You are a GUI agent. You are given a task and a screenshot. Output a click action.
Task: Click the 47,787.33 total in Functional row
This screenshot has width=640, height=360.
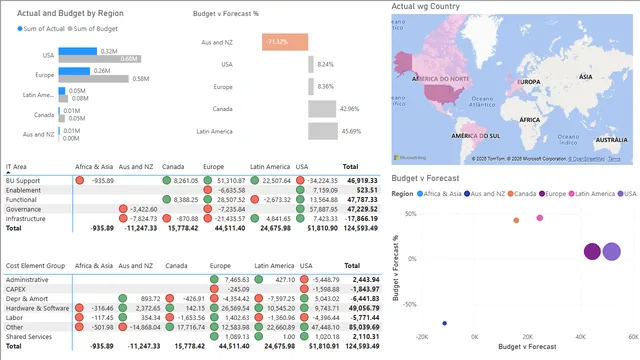[x=362, y=200]
